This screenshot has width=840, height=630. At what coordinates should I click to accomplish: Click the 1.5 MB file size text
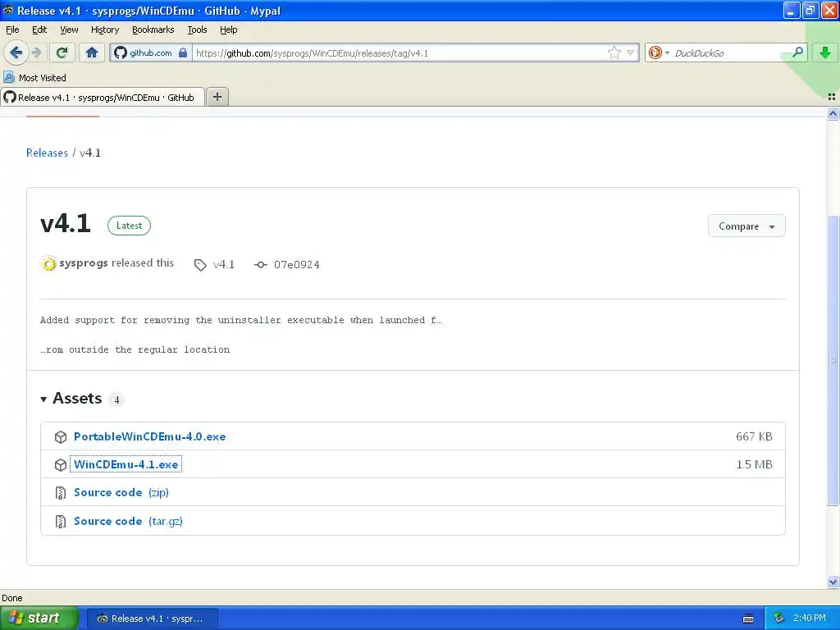click(754, 464)
